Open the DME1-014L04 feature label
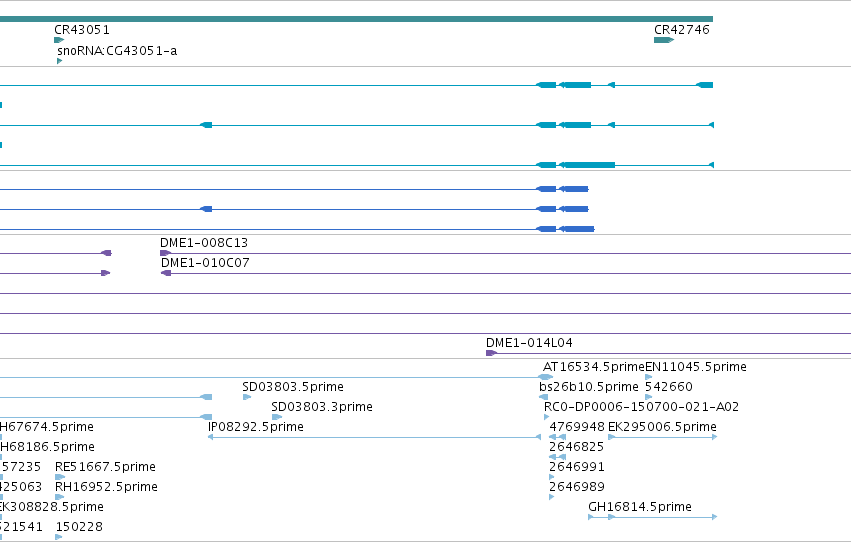 pos(529,343)
